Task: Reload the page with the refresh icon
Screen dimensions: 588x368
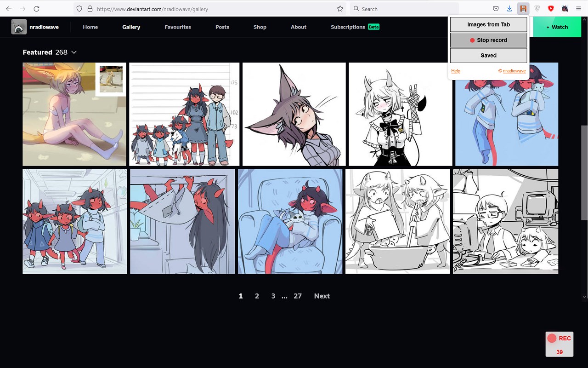Action: click(36, 9)
